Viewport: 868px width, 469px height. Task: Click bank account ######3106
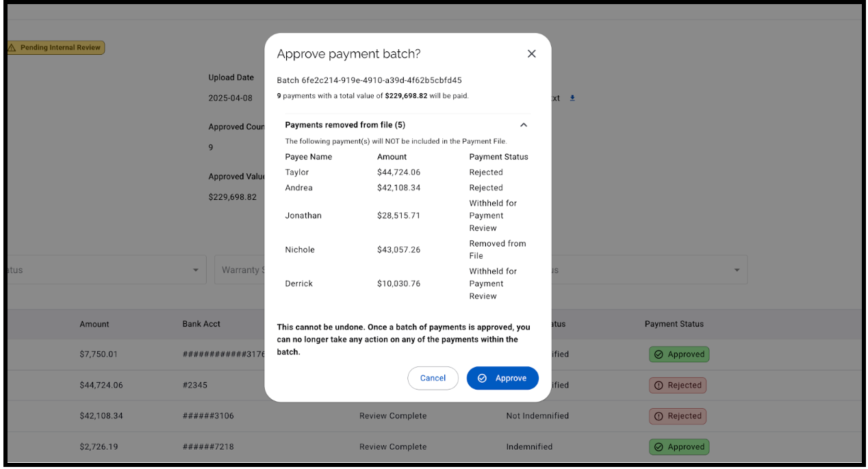[208, 416]
